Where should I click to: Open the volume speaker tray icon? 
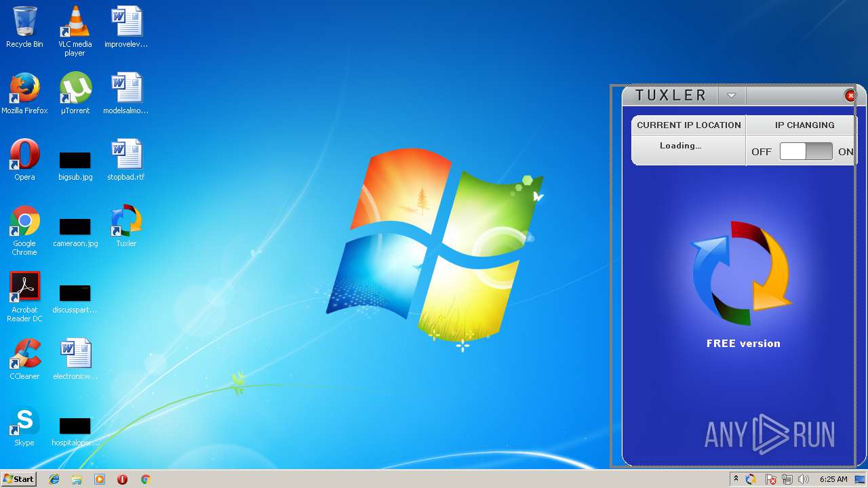(x=804, y=479)
